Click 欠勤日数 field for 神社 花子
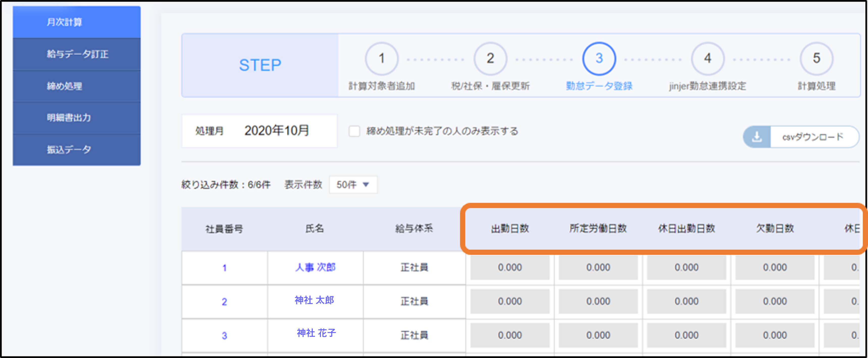Image resolution: width=868 pixels, height=358 pixels. pyautogui.click(x=775, y=335)
